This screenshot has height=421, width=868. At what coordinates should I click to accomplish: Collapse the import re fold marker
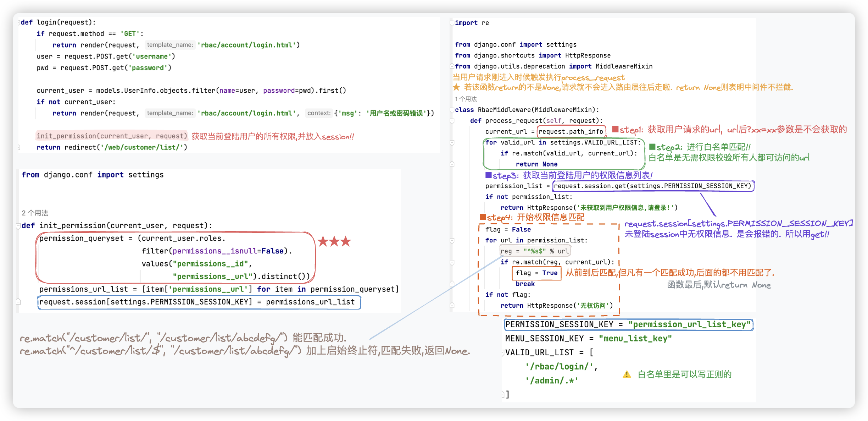[x=452, y=23]
